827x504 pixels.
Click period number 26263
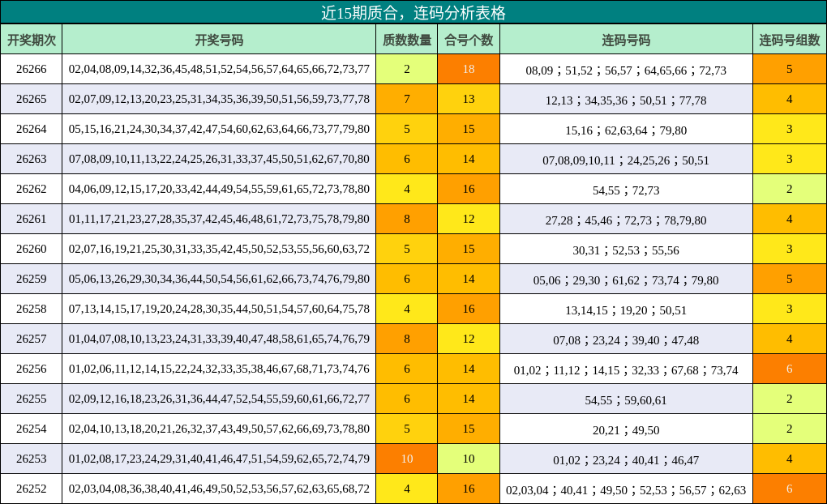[31, 159]
